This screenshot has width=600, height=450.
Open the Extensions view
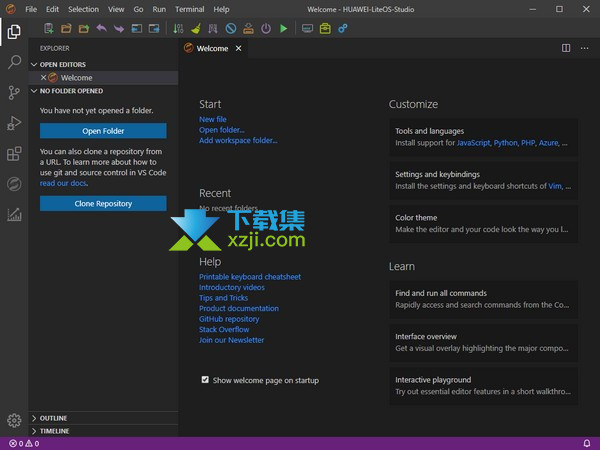[14, 154]
